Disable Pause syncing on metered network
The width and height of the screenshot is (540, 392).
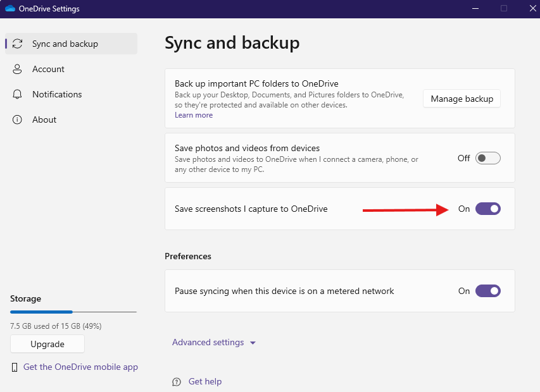click(x=487, y=291)
